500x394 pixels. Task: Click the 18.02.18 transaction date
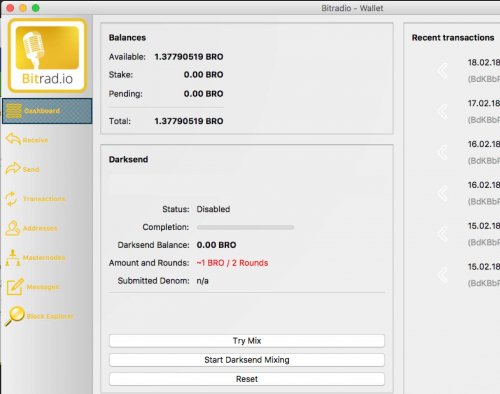pyautogui.click(x=484, y=63)
